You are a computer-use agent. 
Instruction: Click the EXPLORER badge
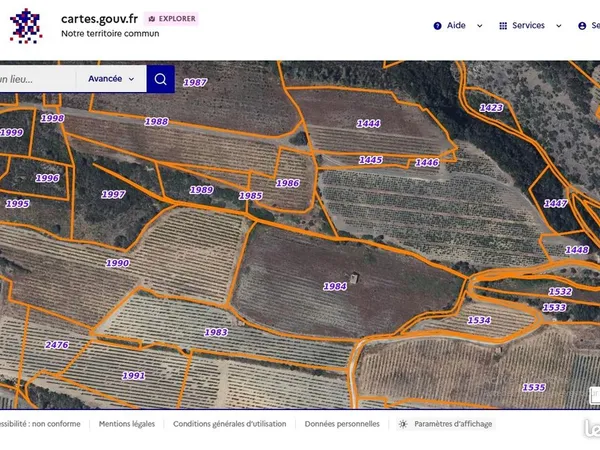pyautogui.click(x=171, y=19)
